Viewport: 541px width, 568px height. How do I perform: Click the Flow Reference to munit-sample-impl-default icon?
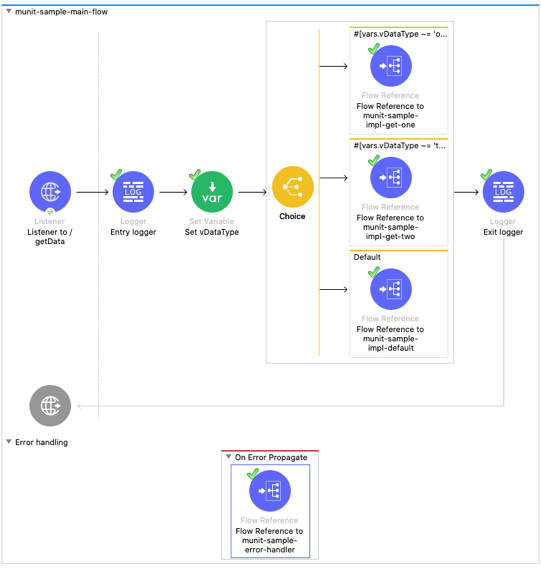391,289
